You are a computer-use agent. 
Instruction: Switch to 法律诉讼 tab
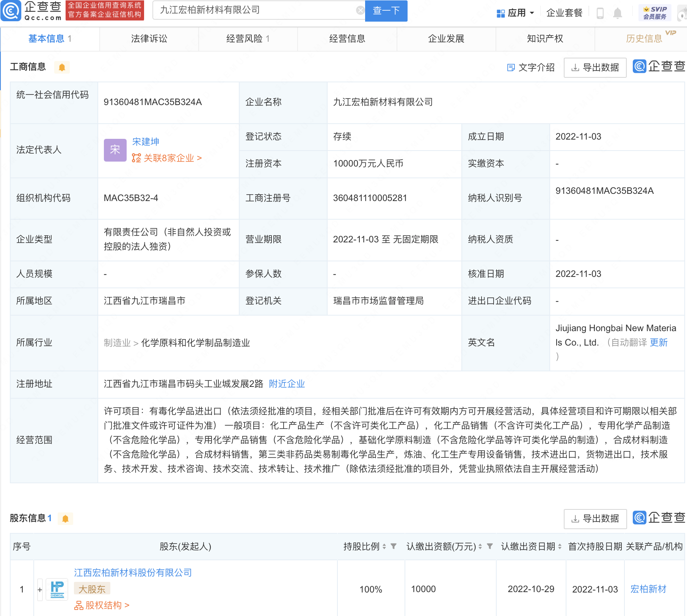click(x=149, y=39)
